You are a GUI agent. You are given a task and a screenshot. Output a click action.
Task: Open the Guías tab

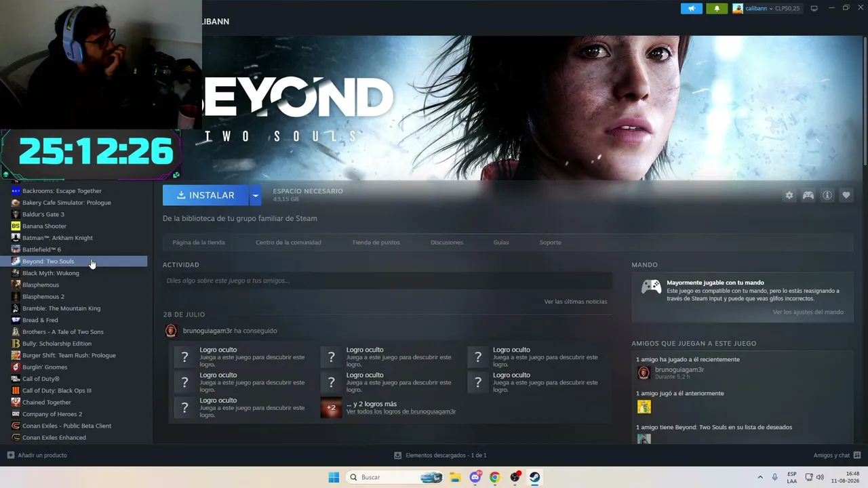point(501,242)
